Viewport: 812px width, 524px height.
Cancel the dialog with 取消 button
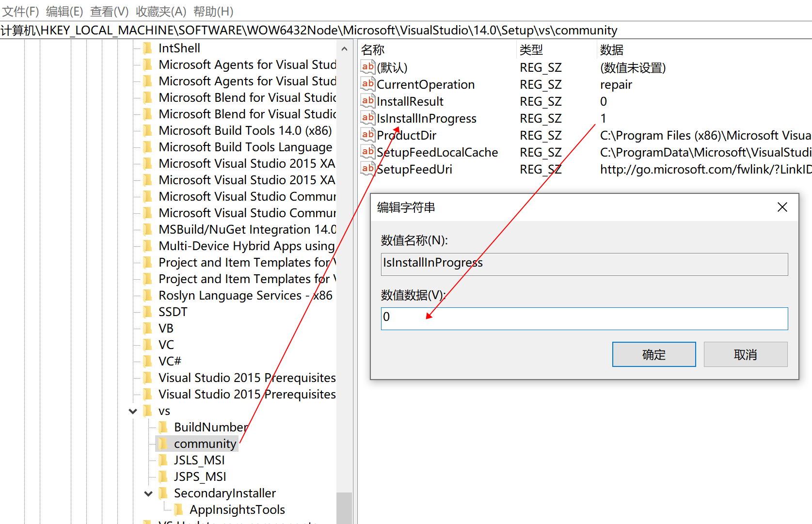pyautogui.click(x=745, y=354)
